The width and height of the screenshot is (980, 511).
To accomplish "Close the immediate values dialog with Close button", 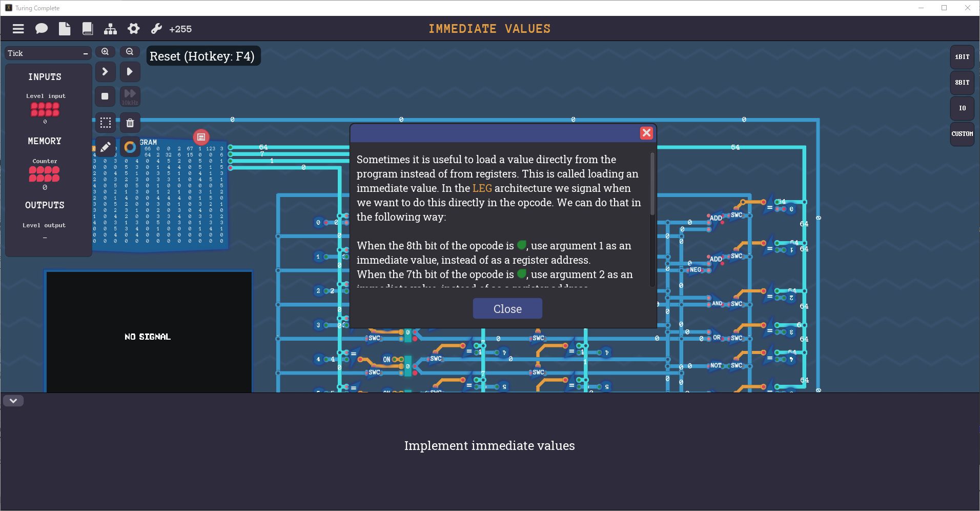I will tap(507, 308).
